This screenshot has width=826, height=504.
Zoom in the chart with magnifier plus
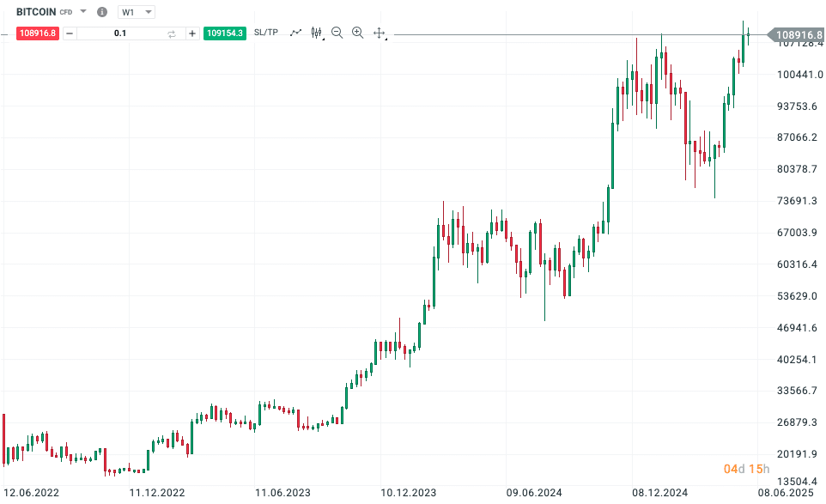click(x=358, y=33)
